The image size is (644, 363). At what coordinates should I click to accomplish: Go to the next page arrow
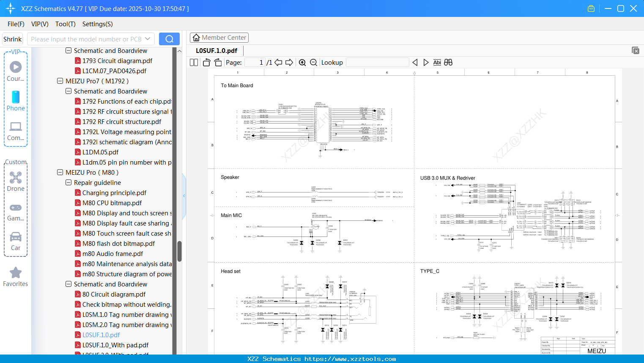(289, 63)
